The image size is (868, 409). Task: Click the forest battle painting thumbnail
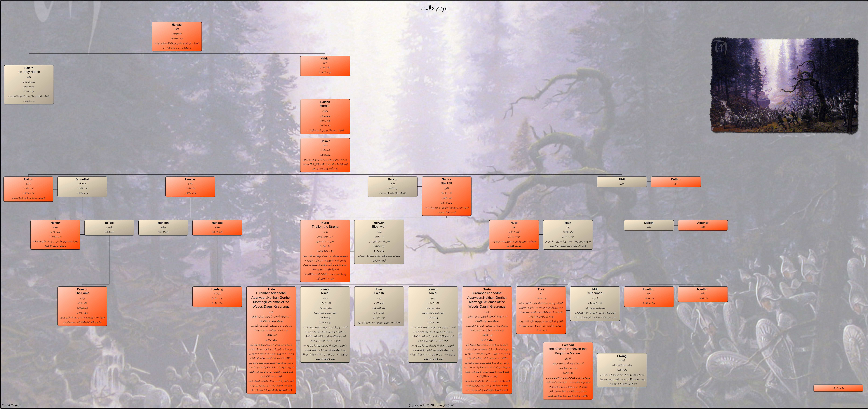[784, 86]
